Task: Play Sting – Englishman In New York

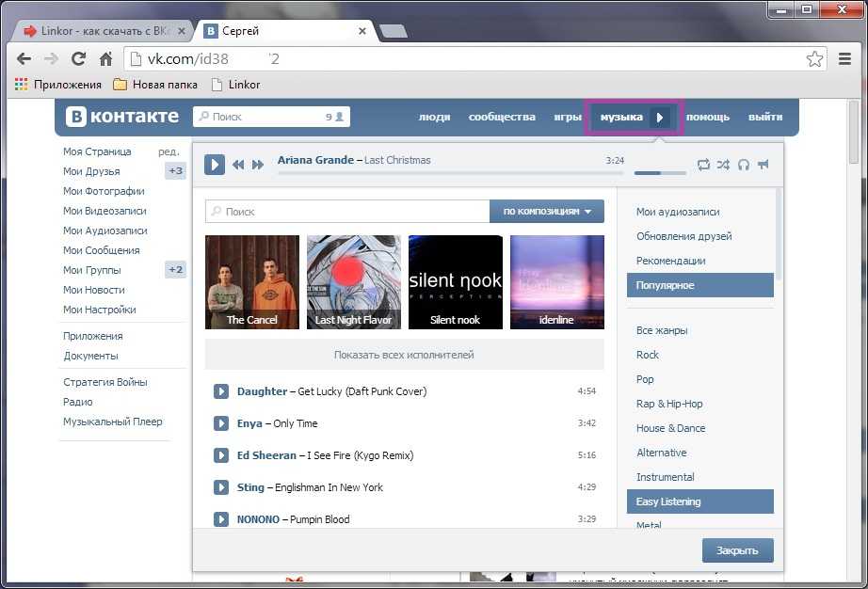Action: (x=221, y=487)
